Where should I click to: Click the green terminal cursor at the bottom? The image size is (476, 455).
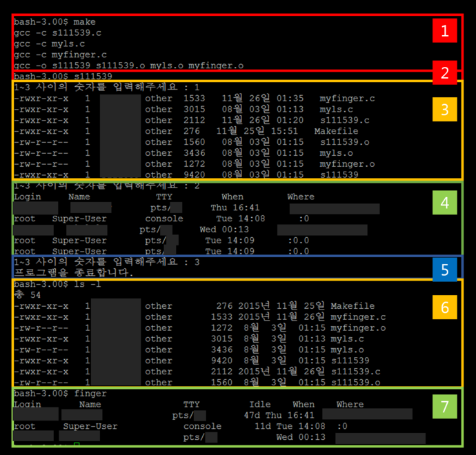click(x=77, y=447)
